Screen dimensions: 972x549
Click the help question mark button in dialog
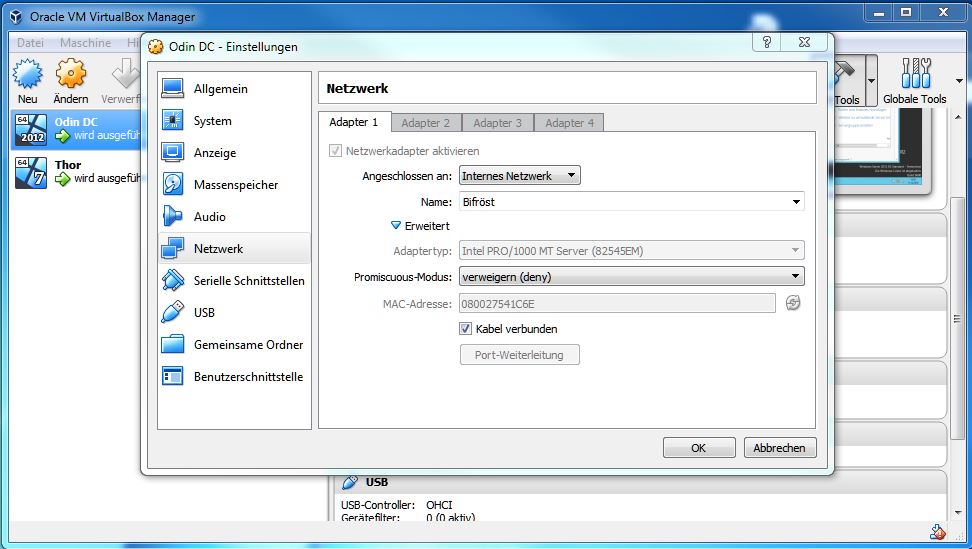click(x=767, y=42)
